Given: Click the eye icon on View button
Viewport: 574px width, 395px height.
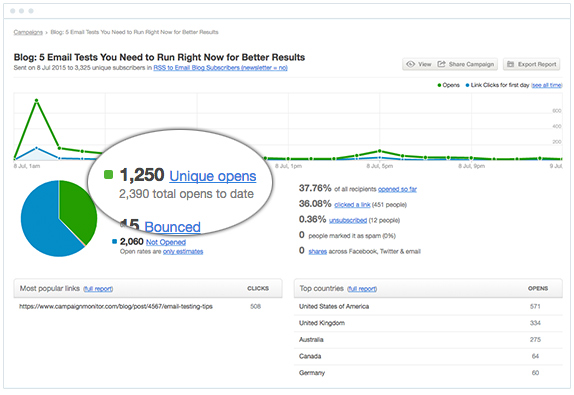Looking at the screenshot, I should coord(410,64).
